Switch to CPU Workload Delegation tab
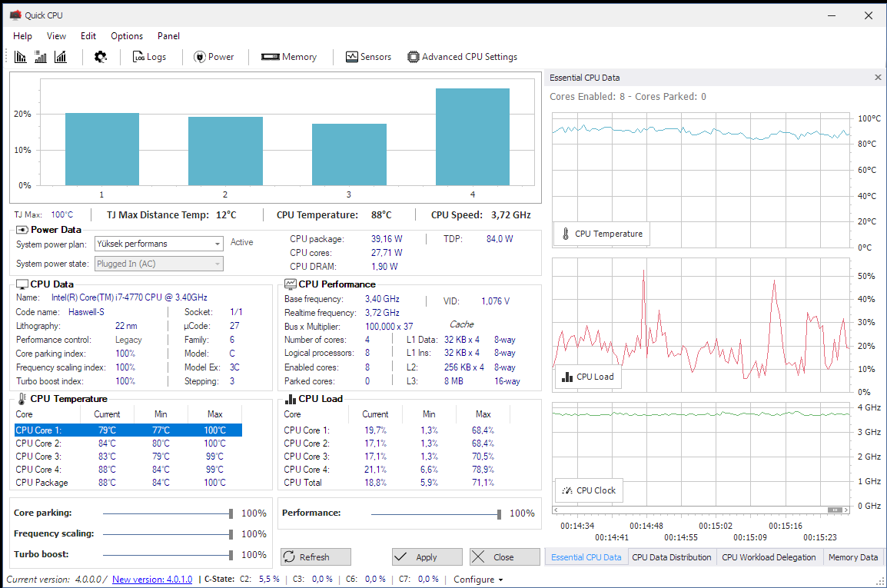The image size is (887, 588). 769,557
